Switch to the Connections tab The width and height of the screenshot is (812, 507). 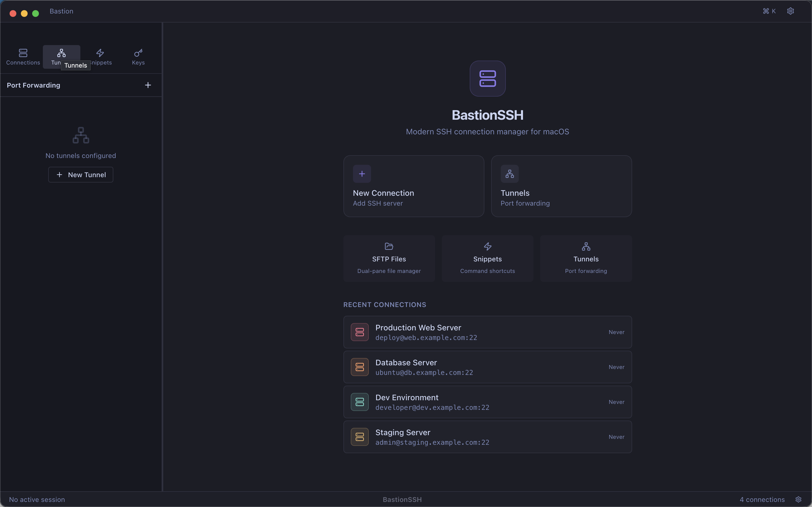(23, 57)
